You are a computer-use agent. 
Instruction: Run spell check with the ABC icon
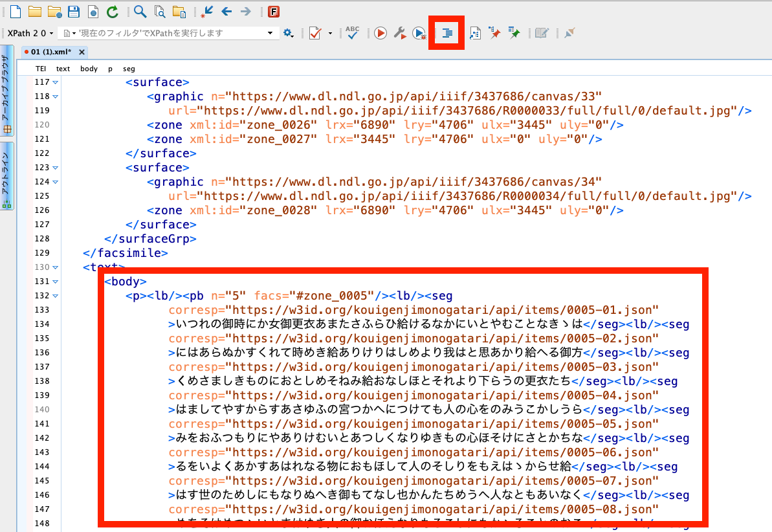click(x=353, y=32)
